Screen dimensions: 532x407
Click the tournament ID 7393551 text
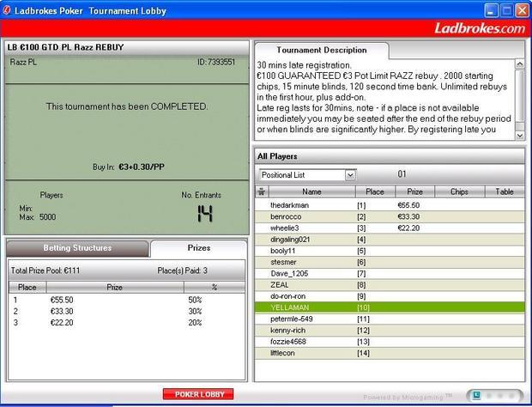pos(216,62)
